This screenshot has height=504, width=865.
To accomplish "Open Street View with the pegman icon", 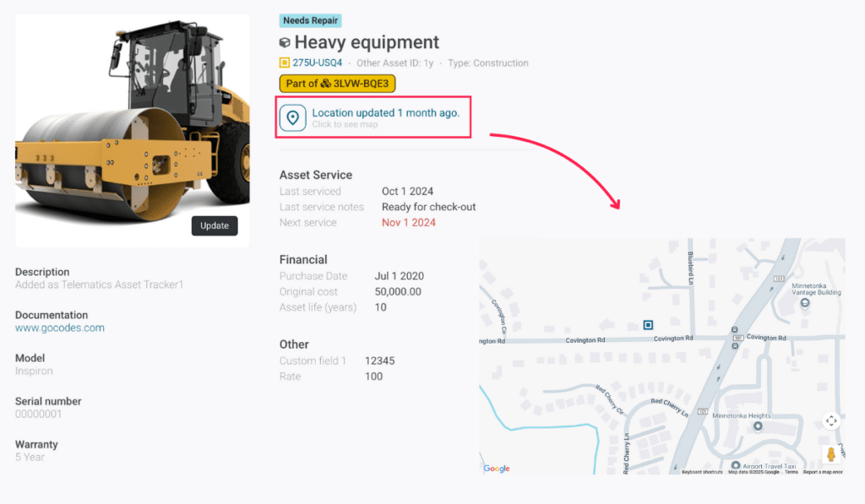I will [831, 454].
